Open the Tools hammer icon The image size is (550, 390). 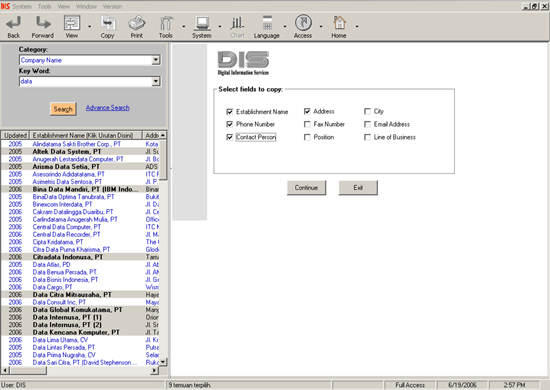pyautogui.click(x=166, y=23)
